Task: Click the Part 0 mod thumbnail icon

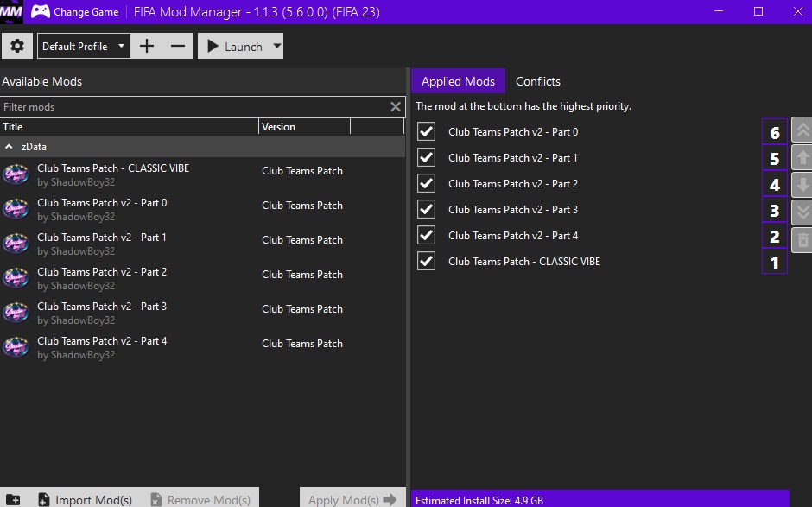Action: (x=16, y=209)
